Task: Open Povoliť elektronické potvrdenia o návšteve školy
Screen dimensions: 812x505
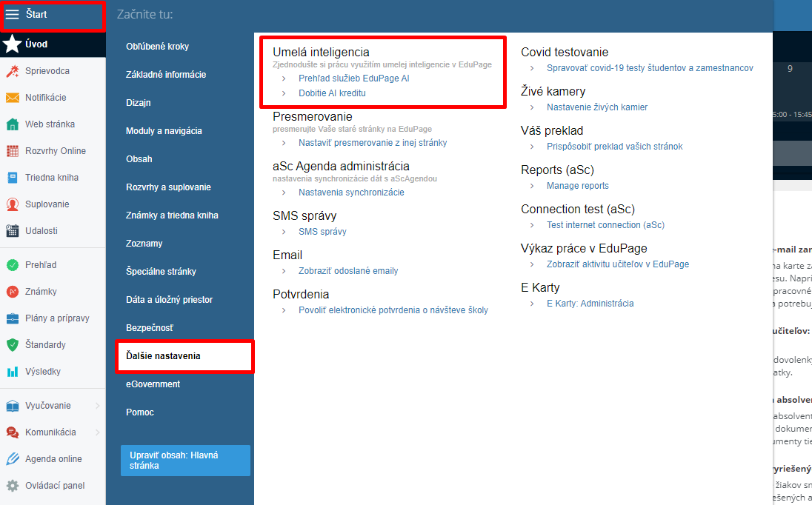Action: [x=393, y=310]
